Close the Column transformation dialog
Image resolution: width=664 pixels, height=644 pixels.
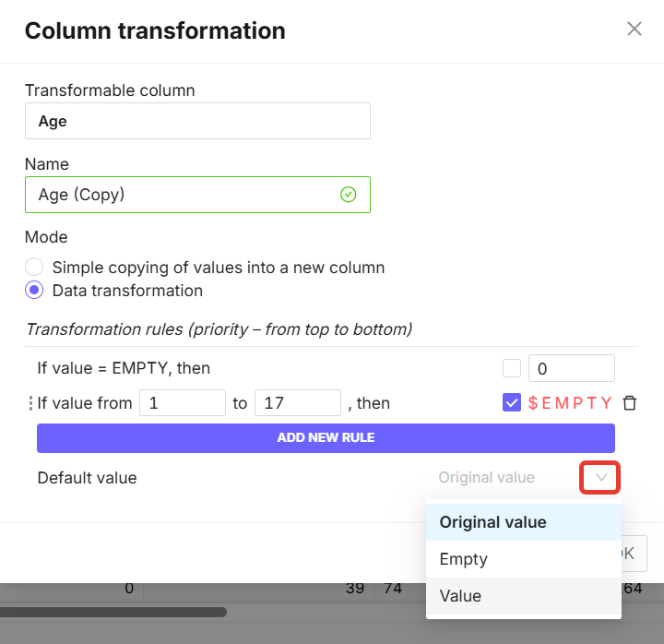(634, 29)
